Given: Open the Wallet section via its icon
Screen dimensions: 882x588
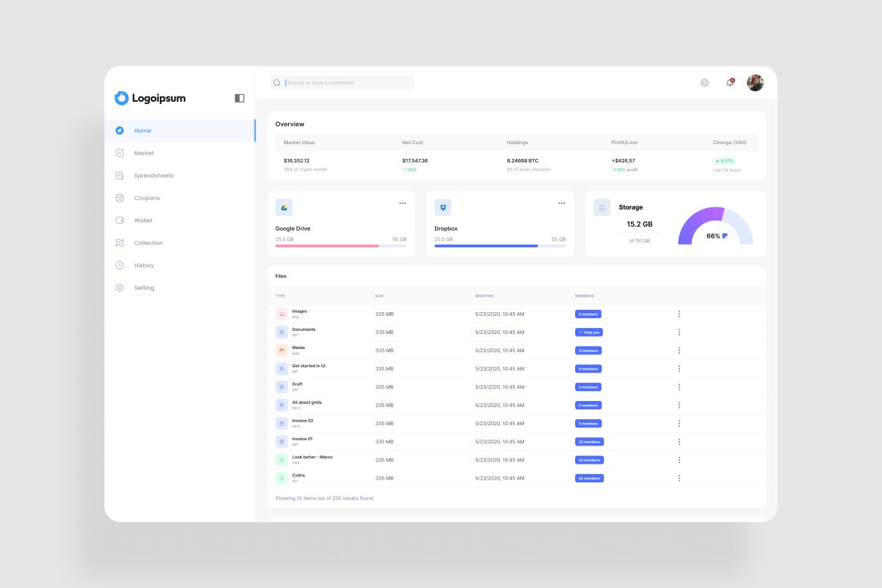Looking at the screenshot, I should [120, 220].
